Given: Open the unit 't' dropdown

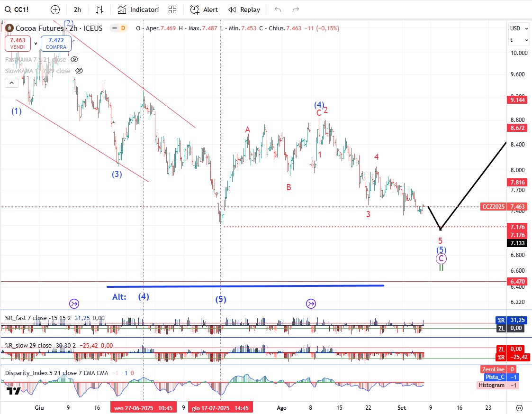Looking at the screenshot, I should point(519,40).
